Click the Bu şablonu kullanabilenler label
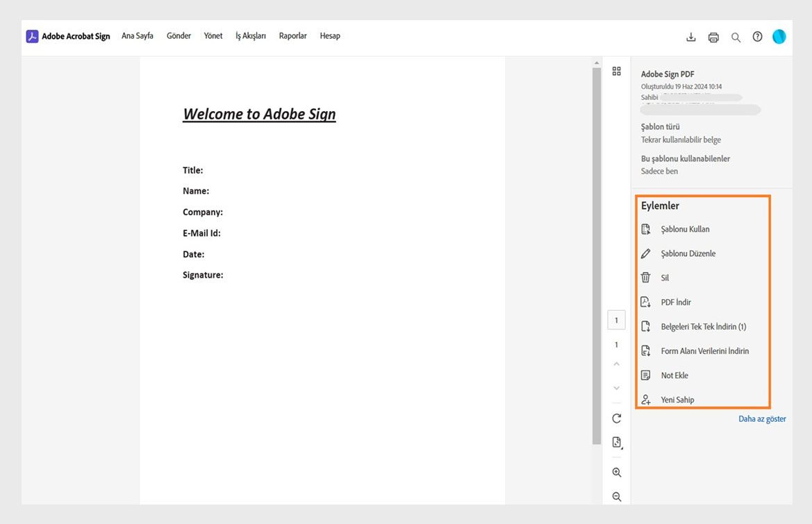This screenshot has width=812, height=524. [x=686, y=159]
